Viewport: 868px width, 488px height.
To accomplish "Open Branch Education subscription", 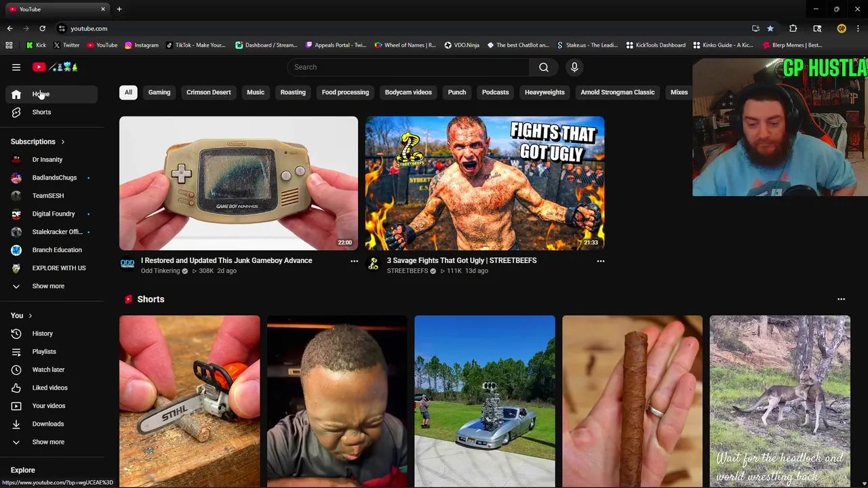I will pos(52,250).
